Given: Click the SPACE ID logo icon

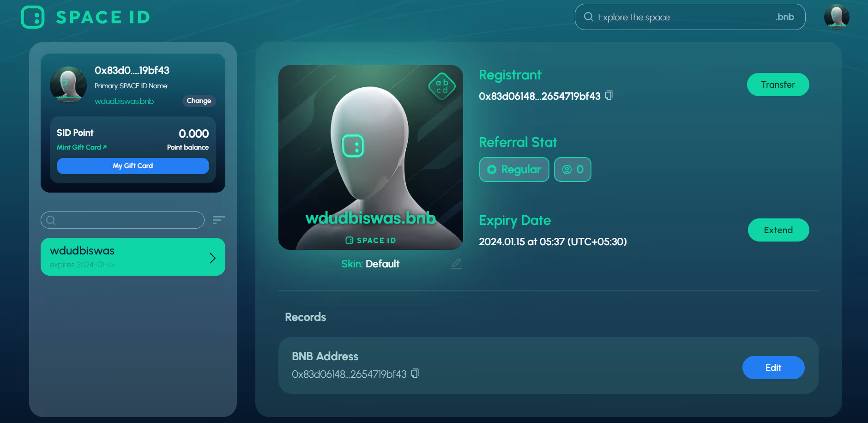Looking at the screenshot, I should click(x=33, y=18).
